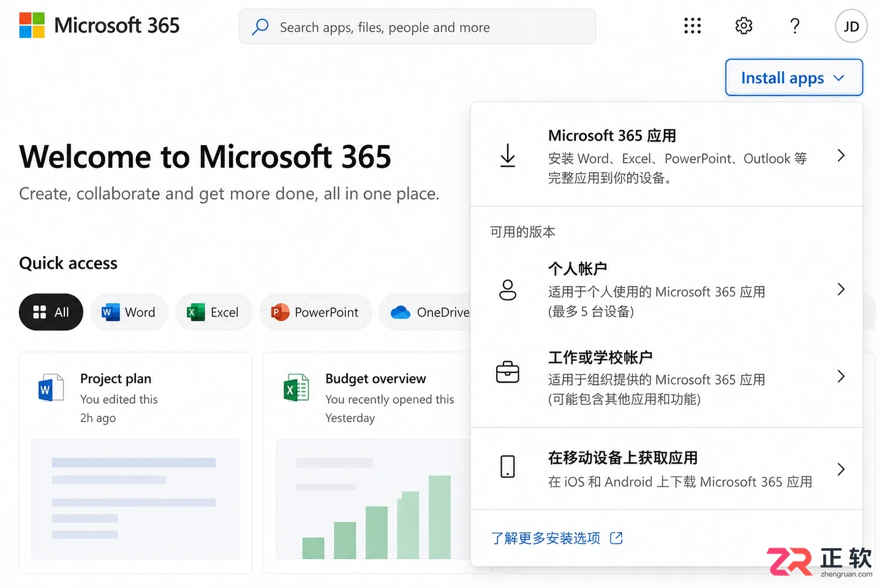The image size is (882, 588).
Task: Select the OneDrive filter tab
Action: pyautogui.click(x=425, y=312)
